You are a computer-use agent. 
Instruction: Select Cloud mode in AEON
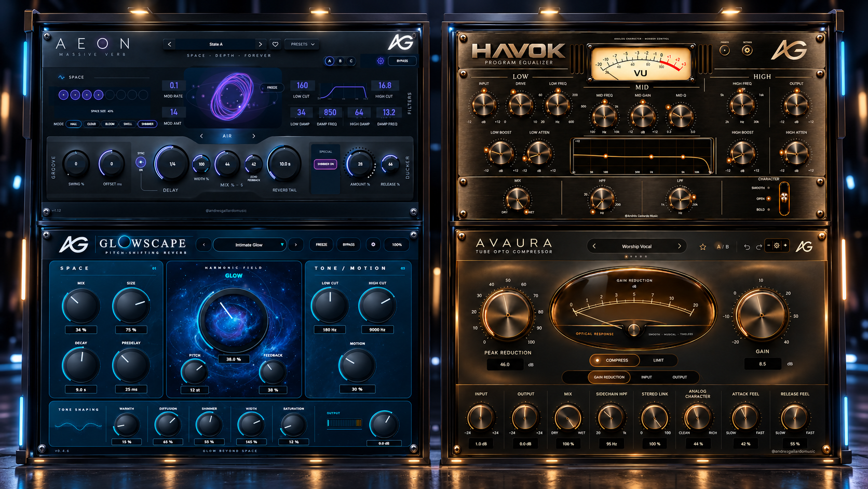[91, 124]
